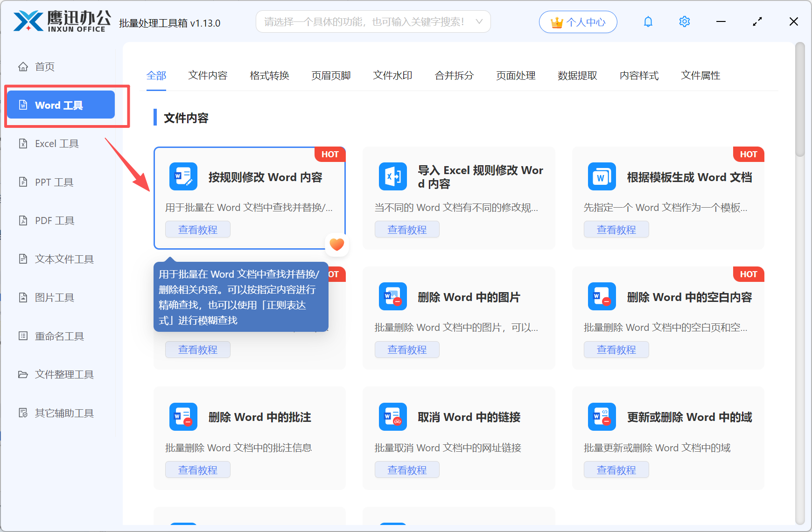Open the 删除 Word 中的批注 tool icon
The height and width of the screenshot is (532, 812).
coord(183,417)
